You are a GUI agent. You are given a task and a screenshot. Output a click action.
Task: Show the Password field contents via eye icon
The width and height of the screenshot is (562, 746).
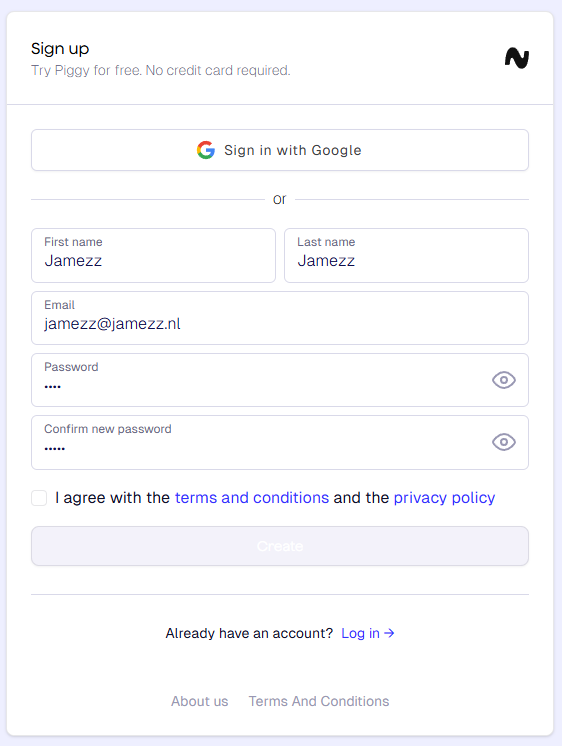(504, 380)
